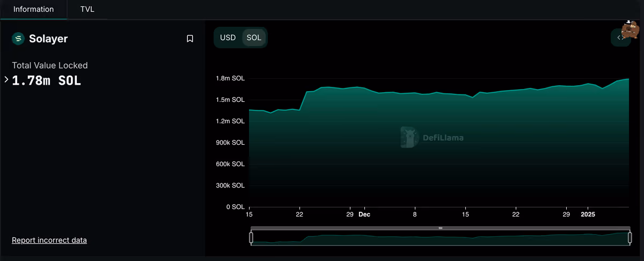644x261 pixels.
Task: Click the 600k SOL axis label
Action: 230,164
